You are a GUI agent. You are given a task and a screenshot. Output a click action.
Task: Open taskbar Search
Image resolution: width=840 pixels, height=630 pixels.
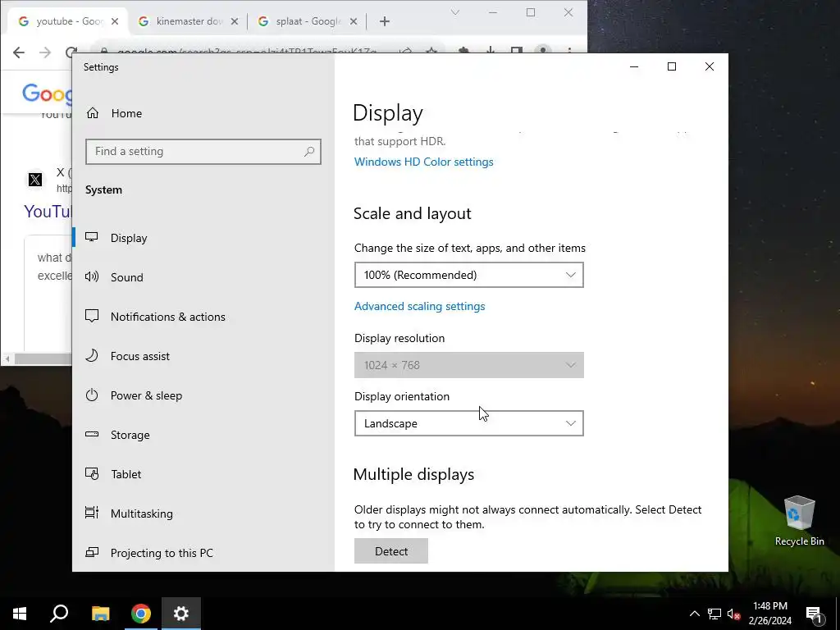59,614
